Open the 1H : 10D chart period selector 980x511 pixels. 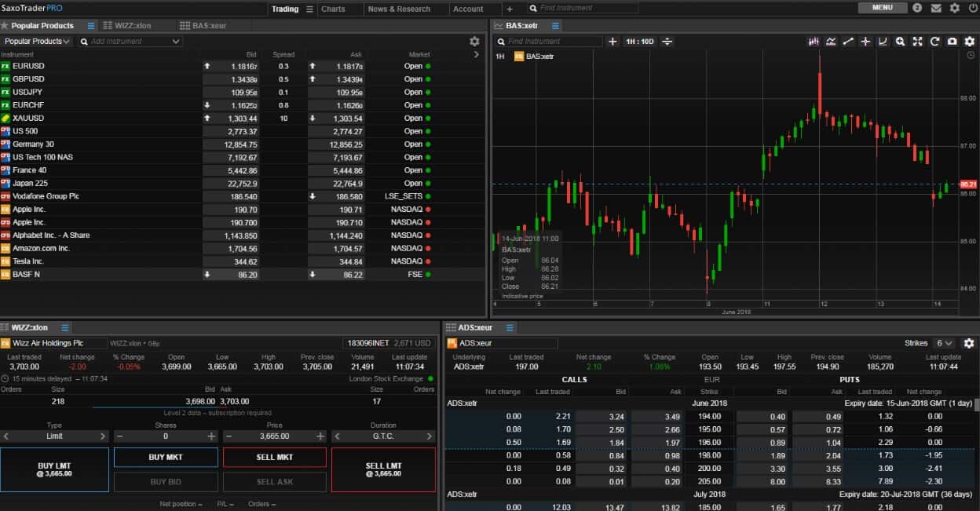point(640,42)
